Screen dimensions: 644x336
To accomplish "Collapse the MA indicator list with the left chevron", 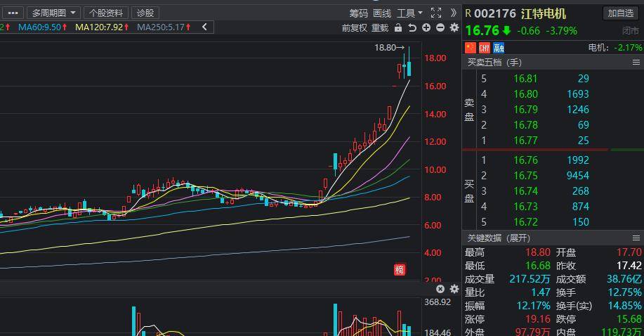I will (204, 27).
